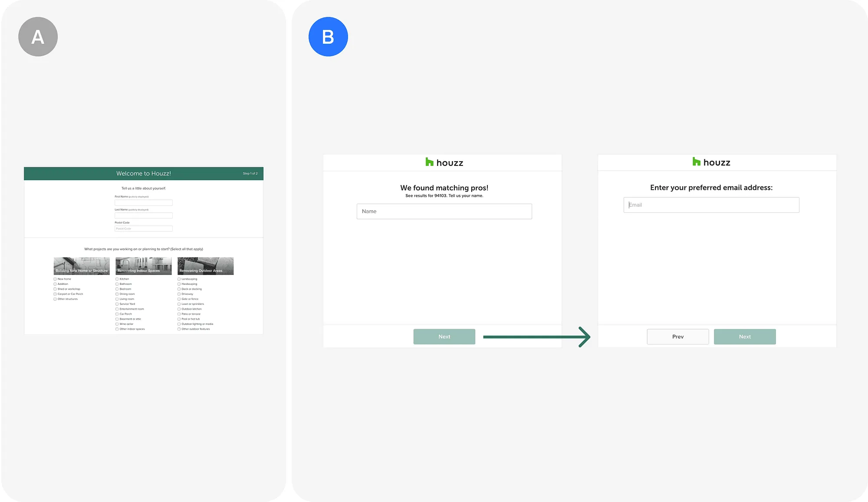
Task: Enable the Wine cellar checkbox
Action: (117, 324)
